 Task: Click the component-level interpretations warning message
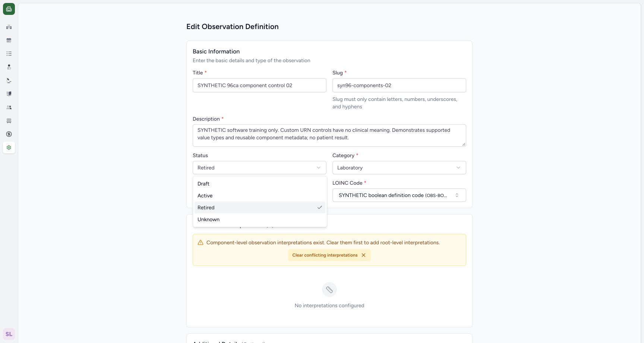click(323, 242)
